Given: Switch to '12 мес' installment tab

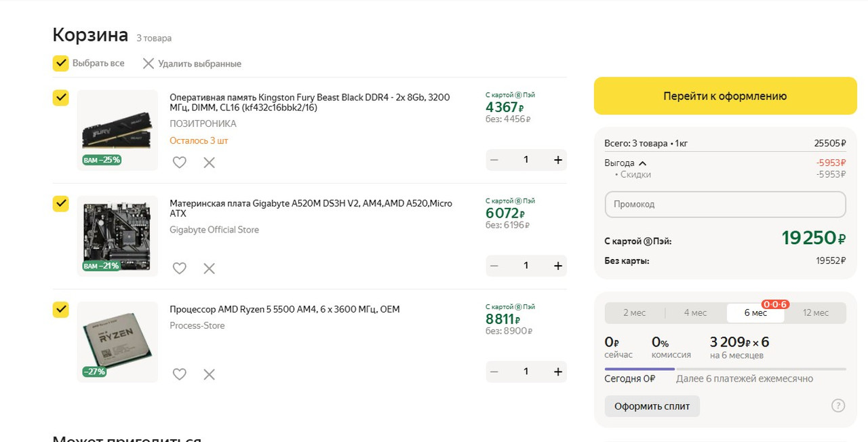Looking at the screenshot, I should (x=815, y=313).
